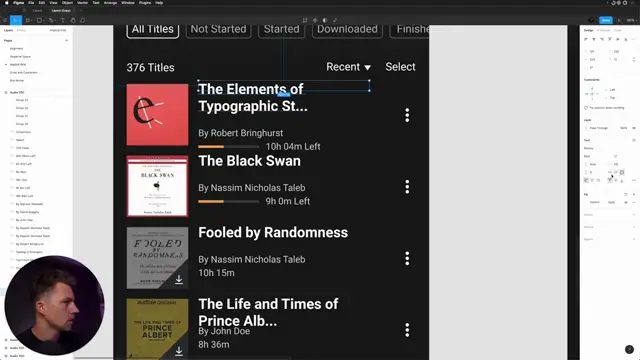Image resolution: width=640 pixels, height=360 pixels.
Task: Open the File menu
Action: tap(31, 3)
